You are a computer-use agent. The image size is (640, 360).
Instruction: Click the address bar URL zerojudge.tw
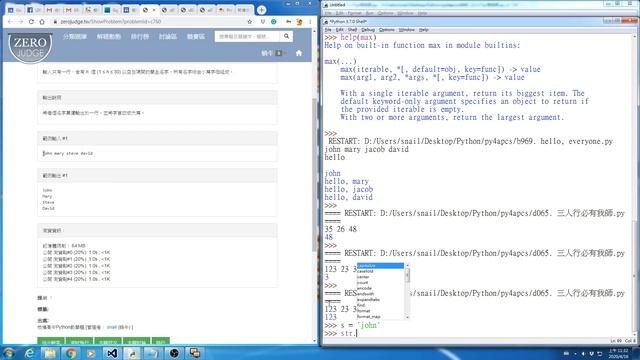111,22
